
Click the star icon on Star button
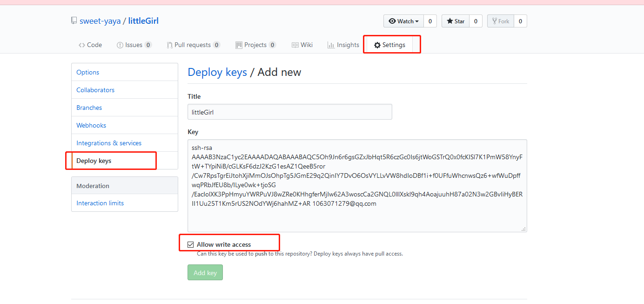[x=450, y=21]
